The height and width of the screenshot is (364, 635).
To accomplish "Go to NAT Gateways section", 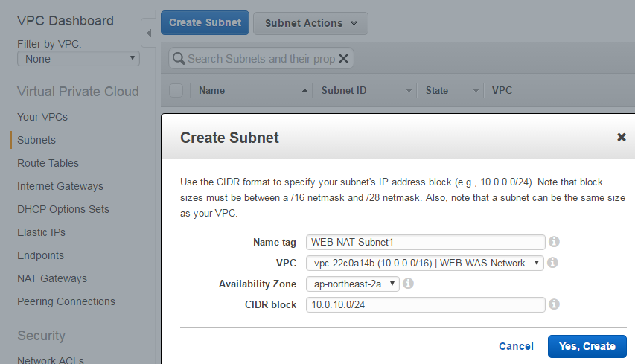I will 52,278.
